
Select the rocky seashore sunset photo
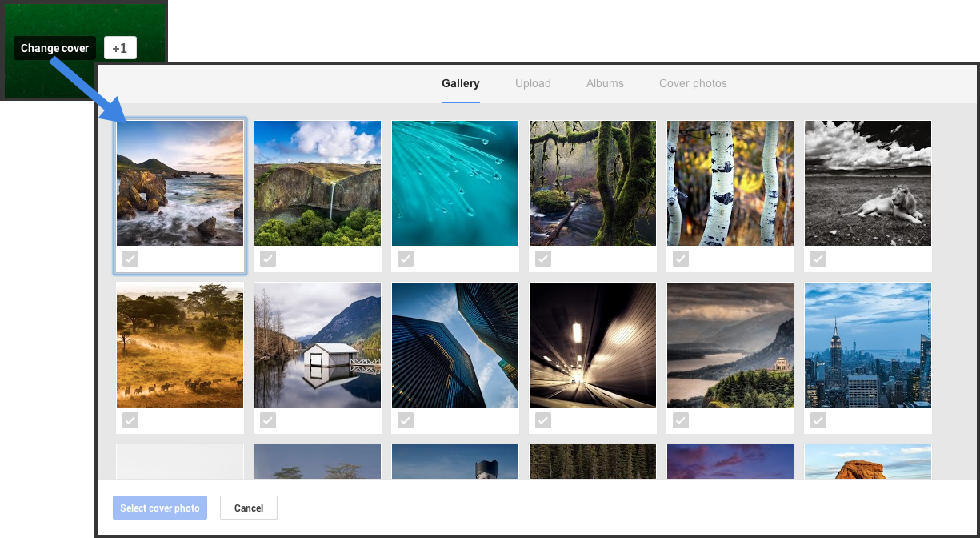pyautogui.click(x=180, y=183)
